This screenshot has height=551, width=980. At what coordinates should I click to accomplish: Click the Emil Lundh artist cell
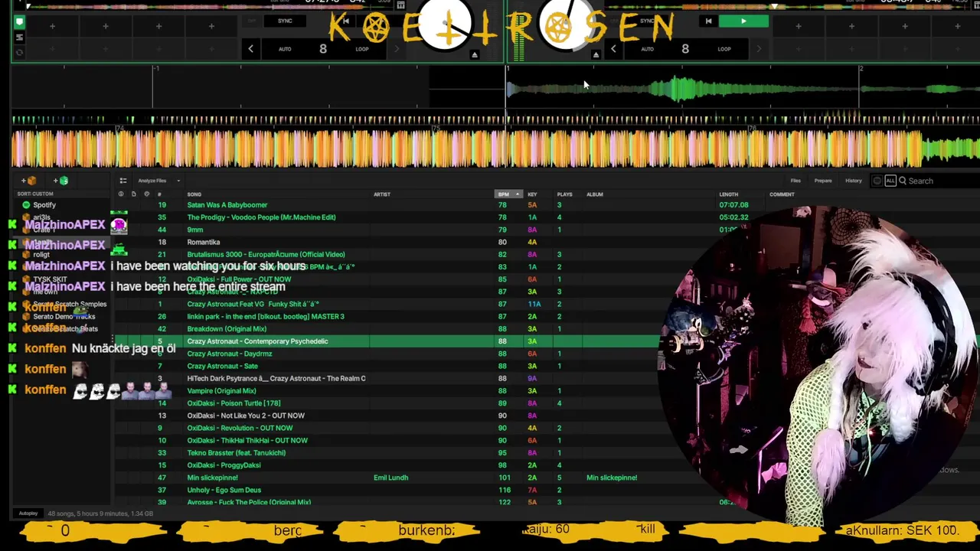(x=390, y=478)
